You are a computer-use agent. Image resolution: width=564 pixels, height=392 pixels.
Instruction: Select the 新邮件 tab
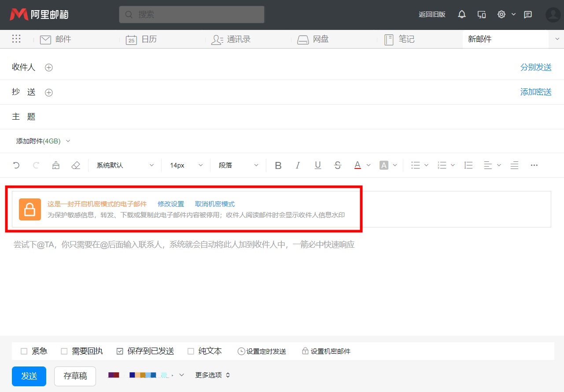click(x=505, y=39)
